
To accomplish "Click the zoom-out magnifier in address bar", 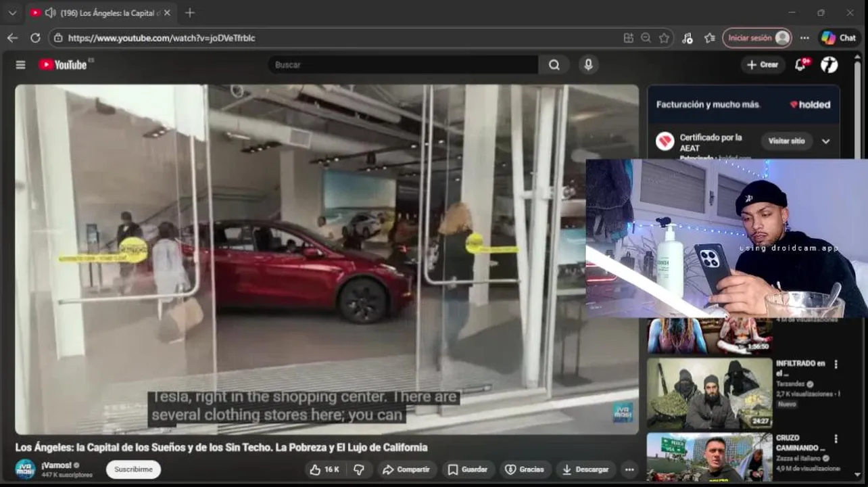I will point(646,38).
